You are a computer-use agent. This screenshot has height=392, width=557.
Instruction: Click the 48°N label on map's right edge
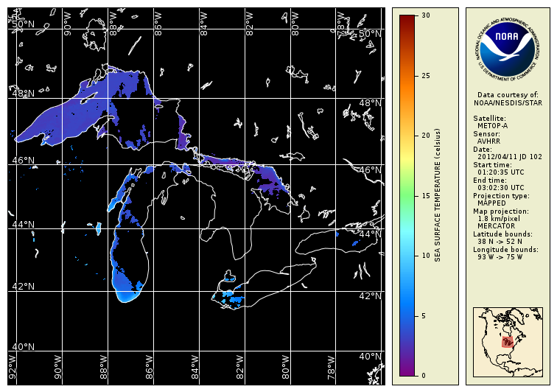(370, 103)
